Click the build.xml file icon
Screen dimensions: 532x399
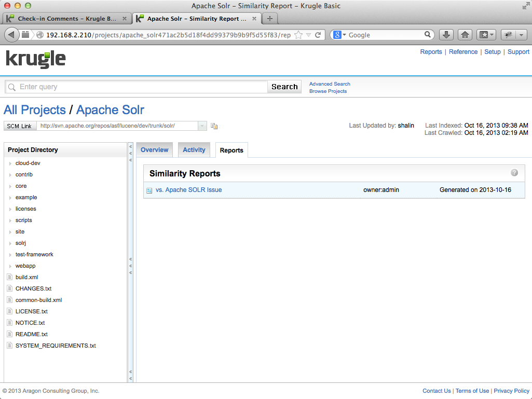[x=10, y=277]
